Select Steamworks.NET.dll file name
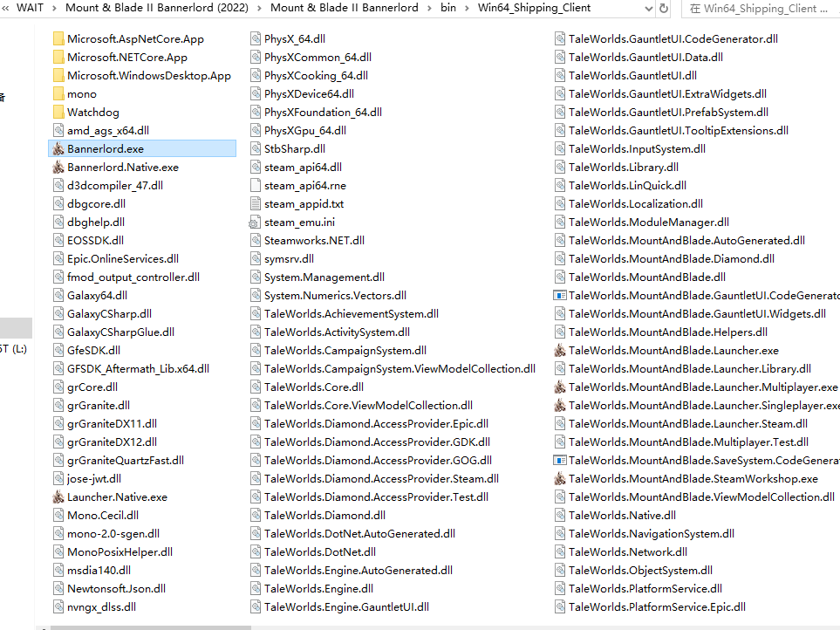Viewport: 840px width, 630px height. pyautogui.click(x=315, y=241)
